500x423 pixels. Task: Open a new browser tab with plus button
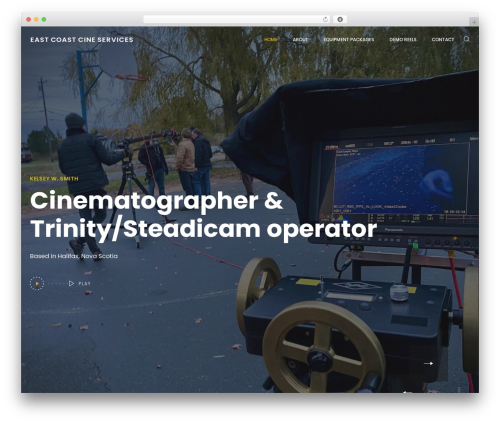pyautogui.click(x=474, y=22)
